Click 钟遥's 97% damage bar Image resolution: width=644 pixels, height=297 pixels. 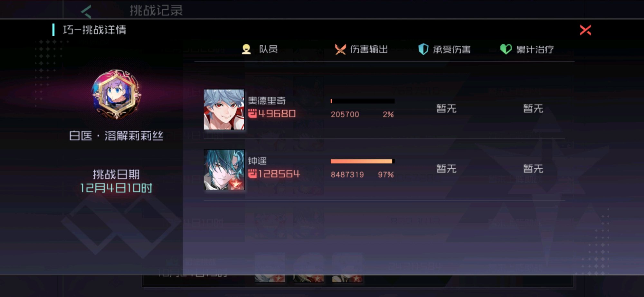pos(363,161)
